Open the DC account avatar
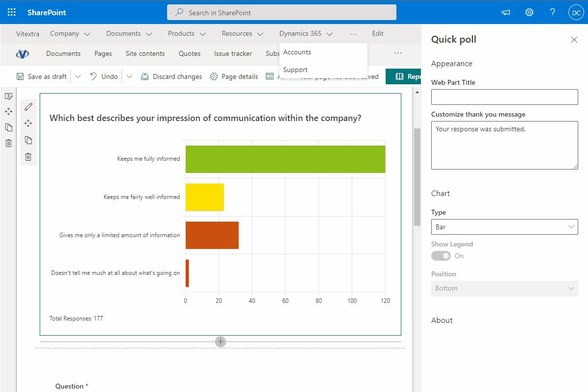The width and height of the screenshot is (588, 392). coord(575,12)
